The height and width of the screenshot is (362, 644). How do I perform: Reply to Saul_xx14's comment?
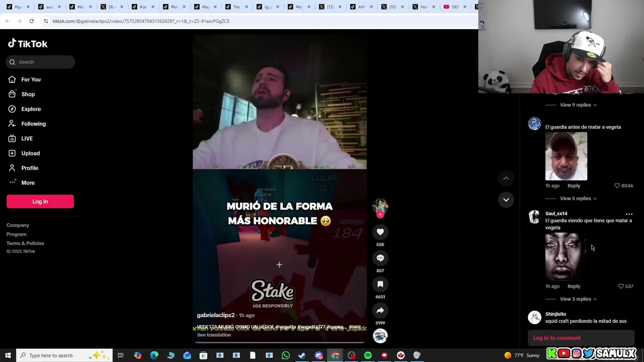(x=574, y=286)
